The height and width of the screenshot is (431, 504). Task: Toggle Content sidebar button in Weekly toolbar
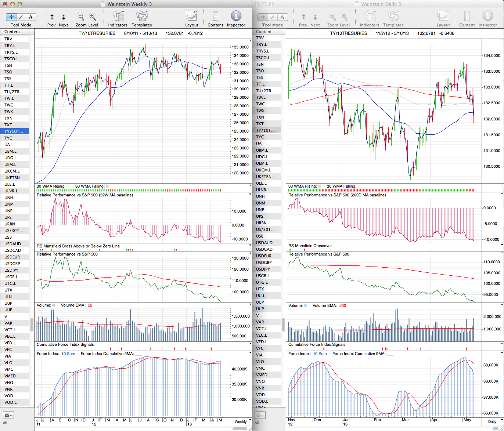point(215,17)
